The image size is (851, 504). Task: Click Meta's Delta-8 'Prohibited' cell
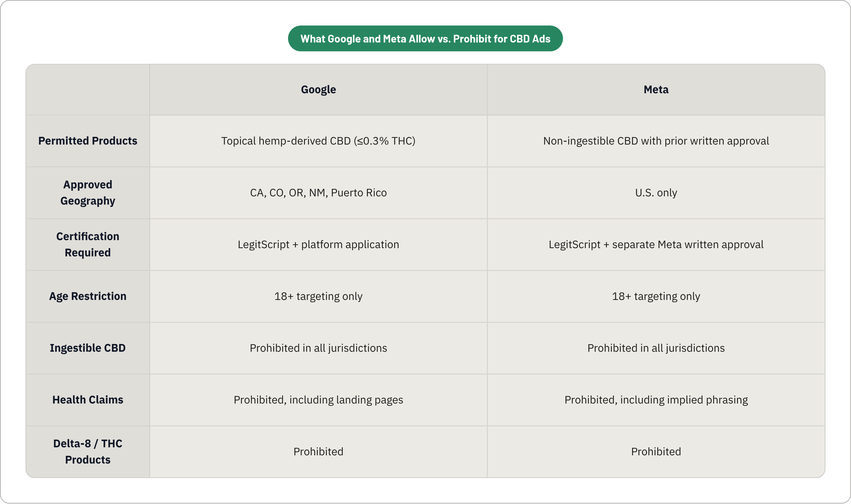[656, 452]
